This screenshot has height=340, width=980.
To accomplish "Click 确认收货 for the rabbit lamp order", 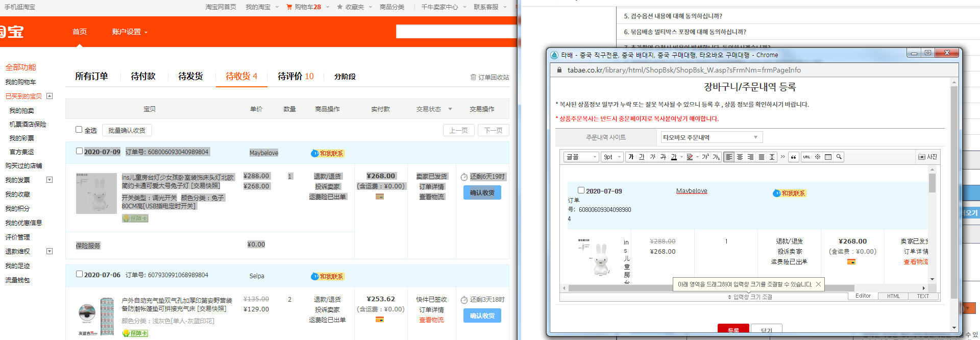I will tap(482, 192).
